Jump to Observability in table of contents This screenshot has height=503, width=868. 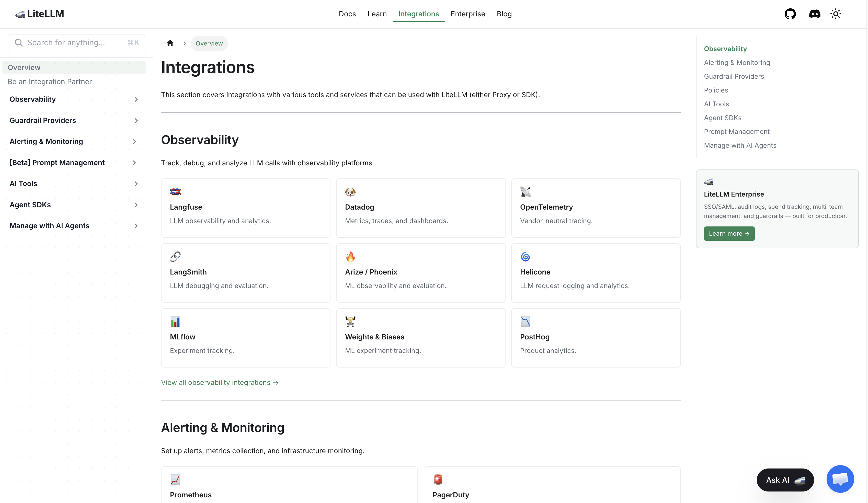(x=725, y=49)
